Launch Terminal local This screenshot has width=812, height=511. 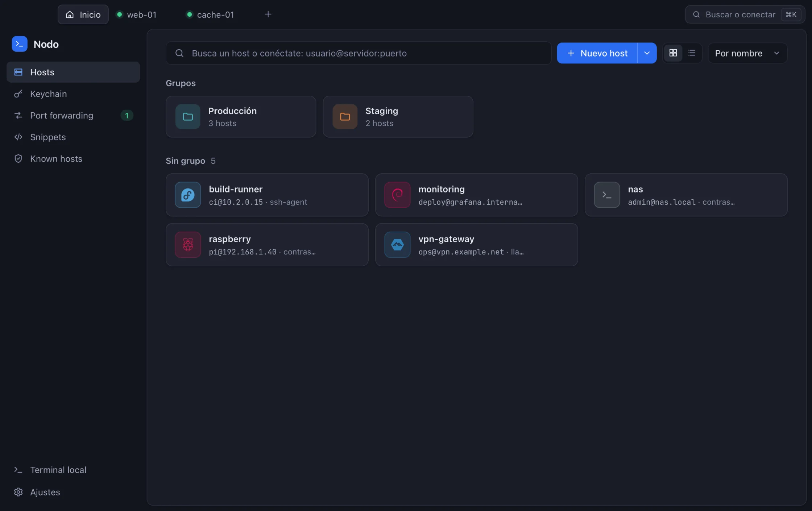tap(73, 470)
